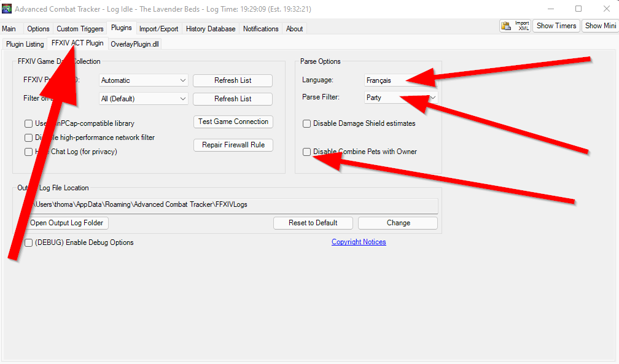Close the Advanced Combat Tracker window
619x364 pixels.
pos(606,9)
